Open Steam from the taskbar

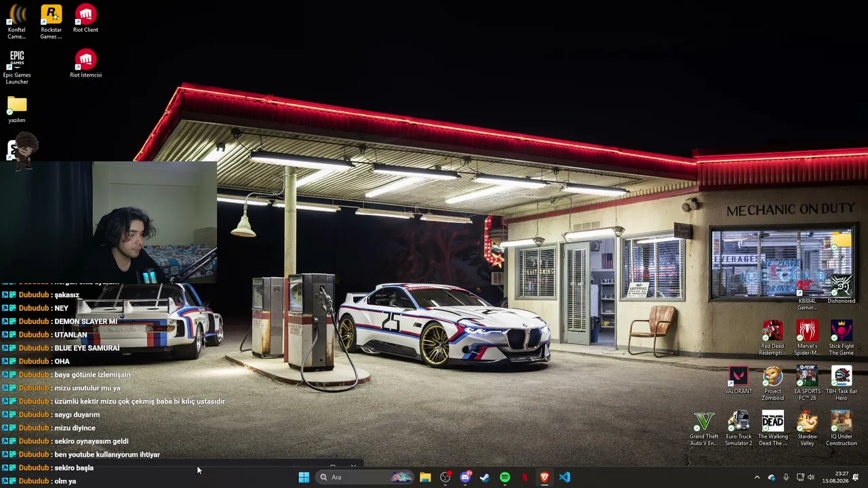485,477
